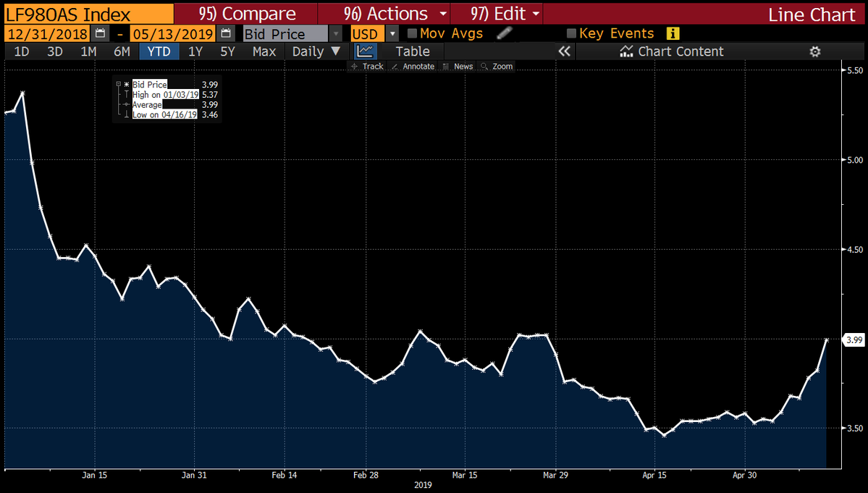The height and width of the screenshot is (493, 868).
Task: Click the start date 12/31/2018 field
Action: point(48,34)
